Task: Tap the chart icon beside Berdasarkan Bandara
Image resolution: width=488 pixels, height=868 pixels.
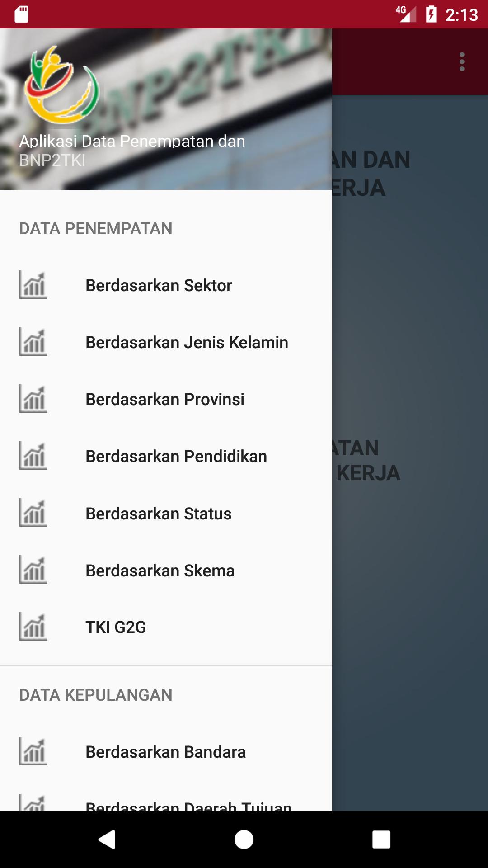Action: pyautogui.click(x=33, y=751)
